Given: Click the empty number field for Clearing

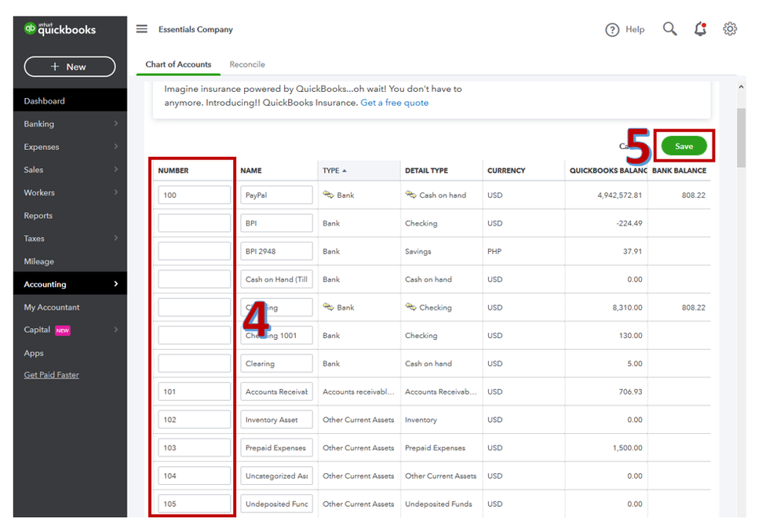Looking at the screenshot, I should tap(194, 363).
